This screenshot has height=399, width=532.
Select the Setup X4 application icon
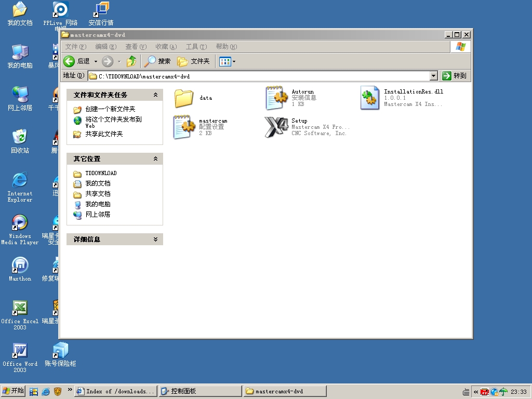pyautogui.click(x=276, y=127)
